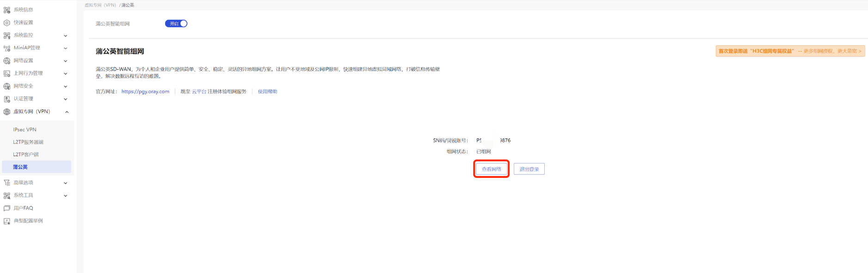Click the 虚拟专网 (VPN) globe icon
This screenshot has height=273, width=868.
(x=7, y=111)
